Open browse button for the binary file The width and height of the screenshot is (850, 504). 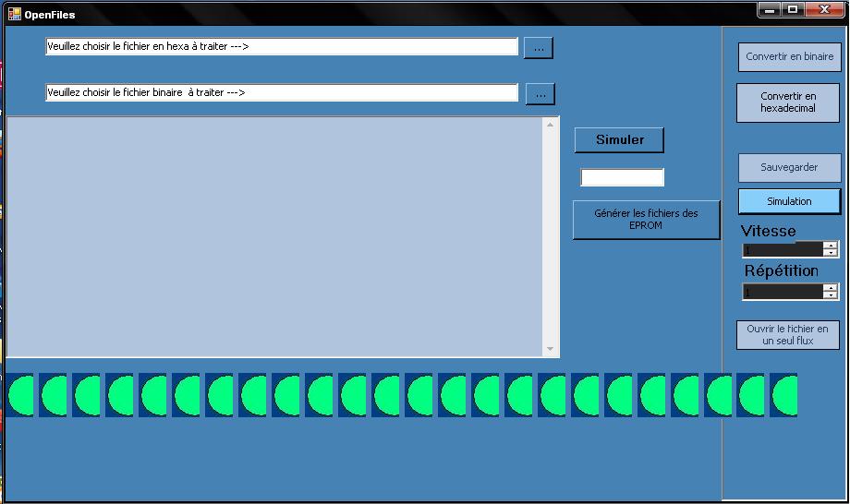coord(540,93)
